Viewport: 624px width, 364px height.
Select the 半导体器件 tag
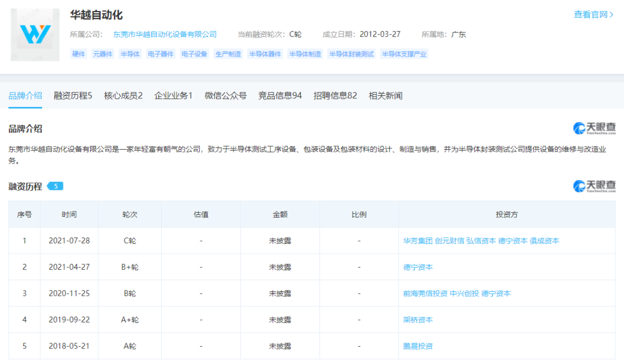(x=265, y=54)
